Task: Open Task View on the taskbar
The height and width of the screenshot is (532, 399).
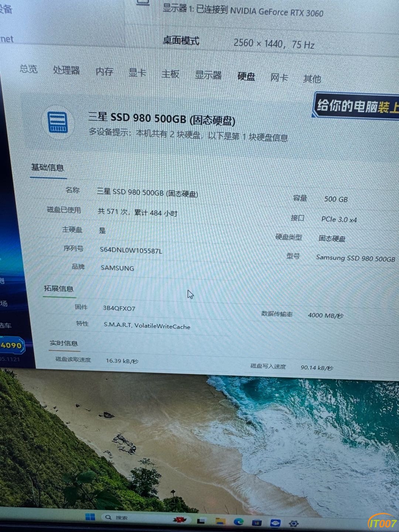Action: [201, 521]
